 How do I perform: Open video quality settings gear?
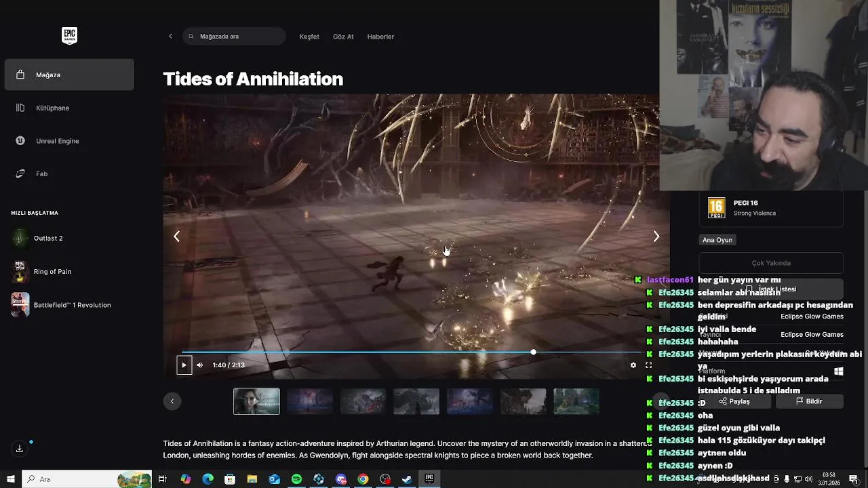[x=633, y=365]
